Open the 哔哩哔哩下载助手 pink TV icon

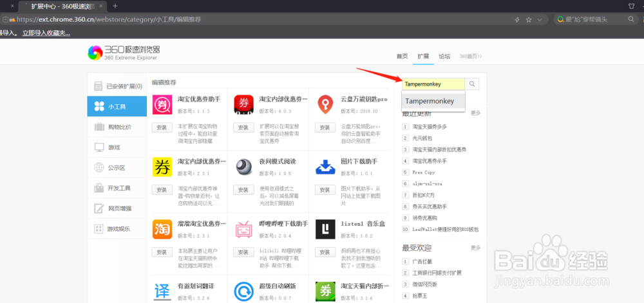click(x=243, y=229)
